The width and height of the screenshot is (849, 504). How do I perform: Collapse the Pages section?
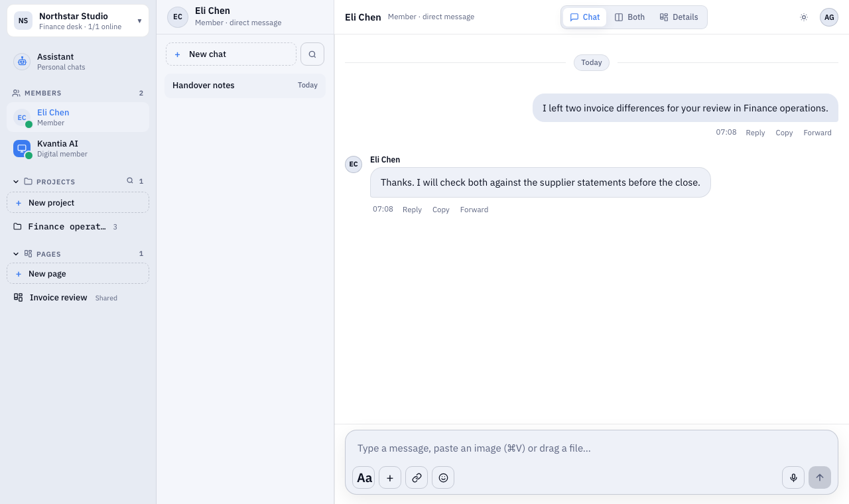tap(16, 254)
